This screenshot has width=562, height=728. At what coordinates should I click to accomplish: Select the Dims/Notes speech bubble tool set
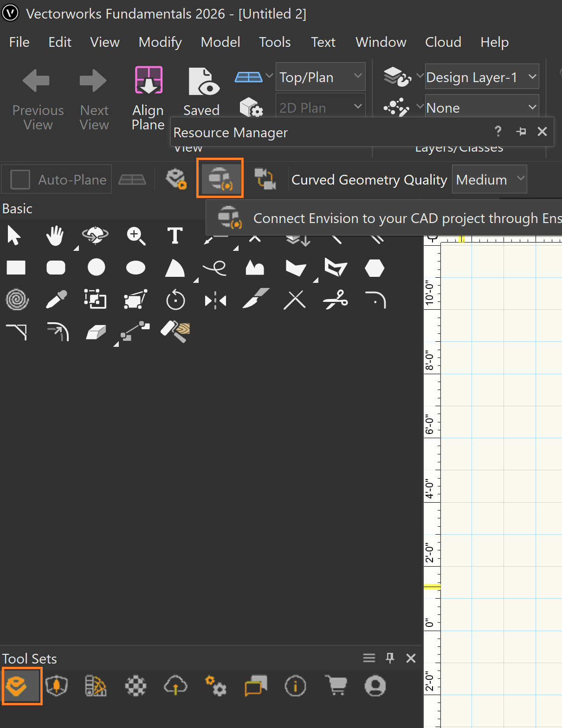click(256, 686)
